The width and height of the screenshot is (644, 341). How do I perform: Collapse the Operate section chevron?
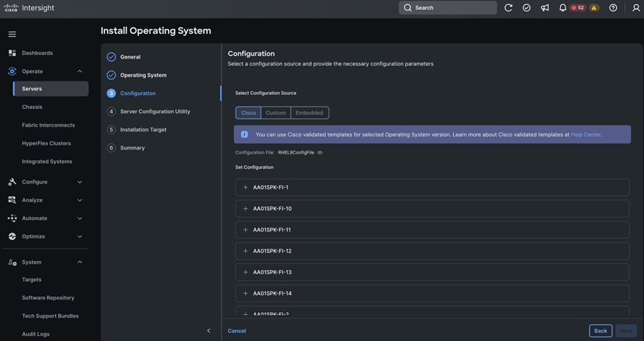[x=80, y=71]
